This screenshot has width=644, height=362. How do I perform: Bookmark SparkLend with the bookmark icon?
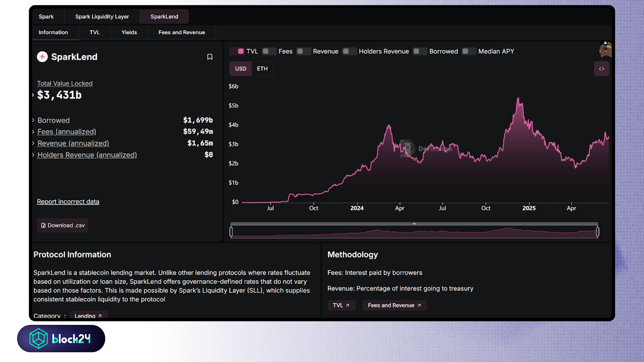210,57
